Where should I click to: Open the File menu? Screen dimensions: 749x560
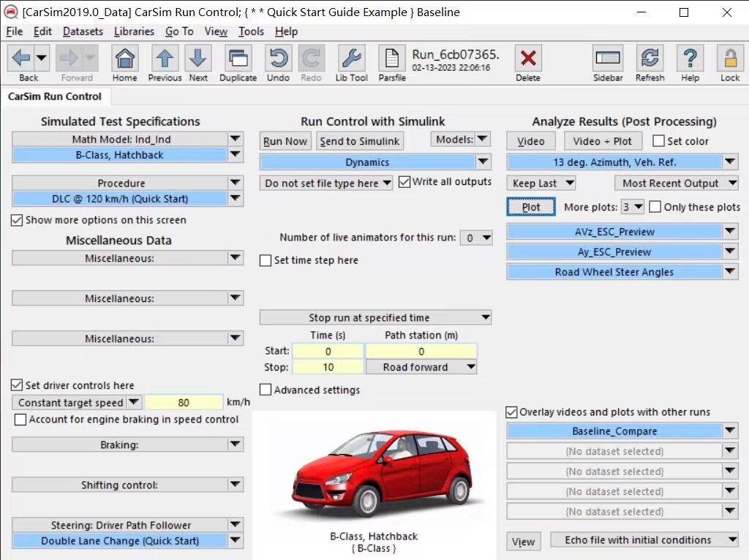[x=15, y=31]
